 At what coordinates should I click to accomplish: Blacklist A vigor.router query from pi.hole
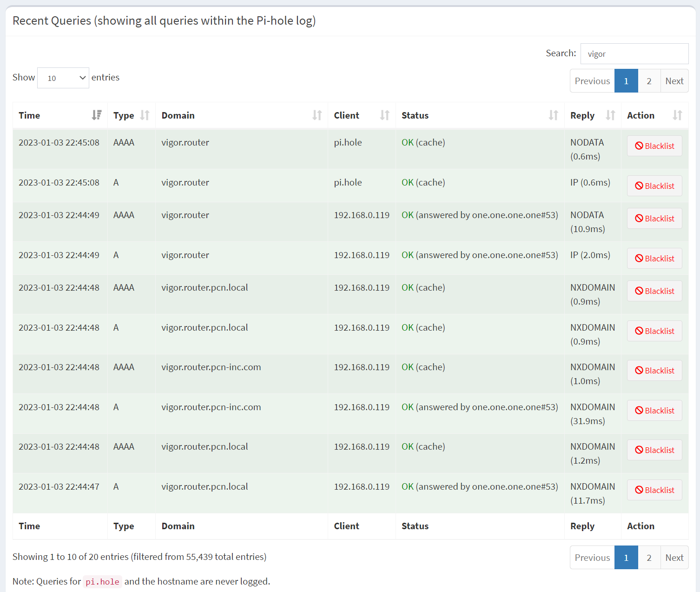(654, 186)
